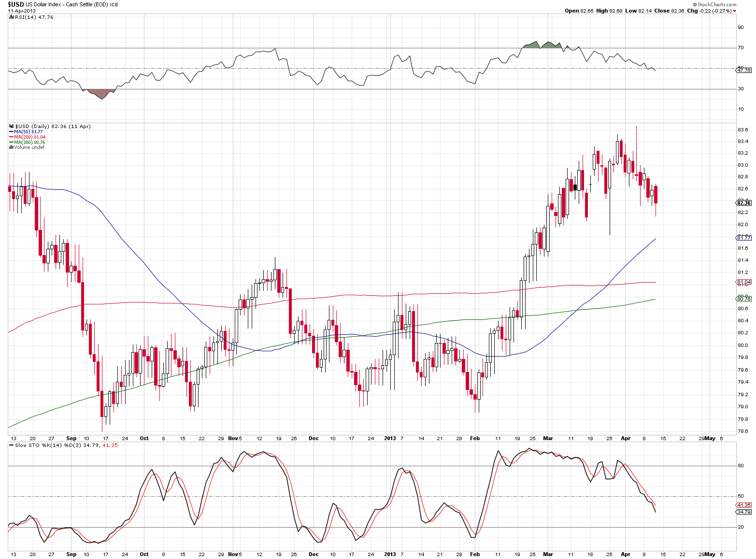Click the 11-Apr-2013 date text
Screen dimensions: 756x559
tap(22, 11)
